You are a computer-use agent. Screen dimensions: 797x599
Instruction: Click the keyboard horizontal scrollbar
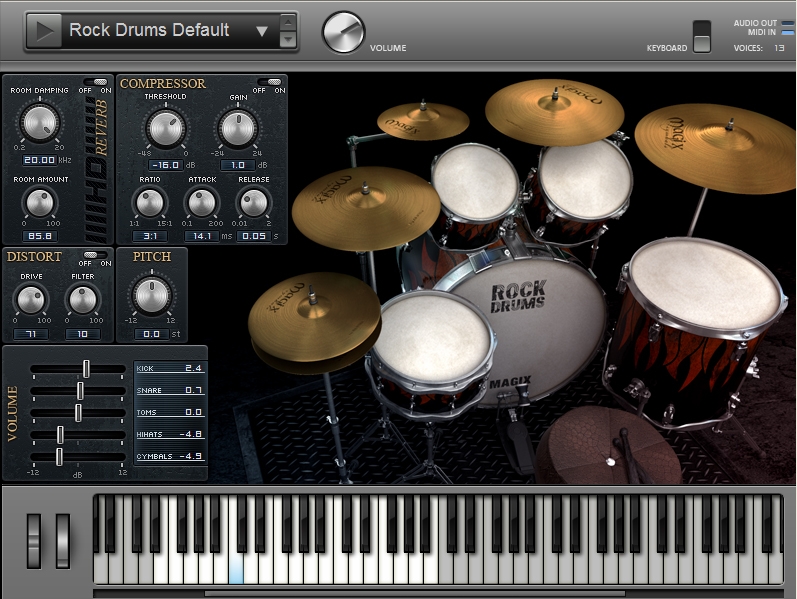414,593
